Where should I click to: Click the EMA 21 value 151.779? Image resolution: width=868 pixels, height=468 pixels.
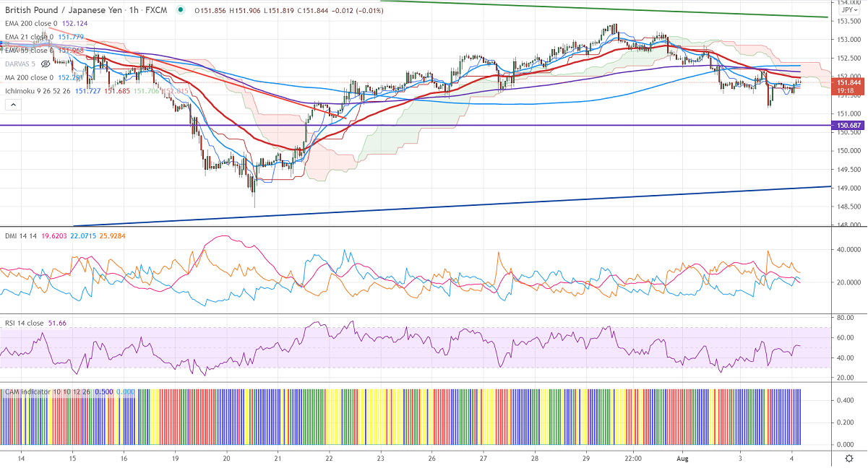pos(70,37)
